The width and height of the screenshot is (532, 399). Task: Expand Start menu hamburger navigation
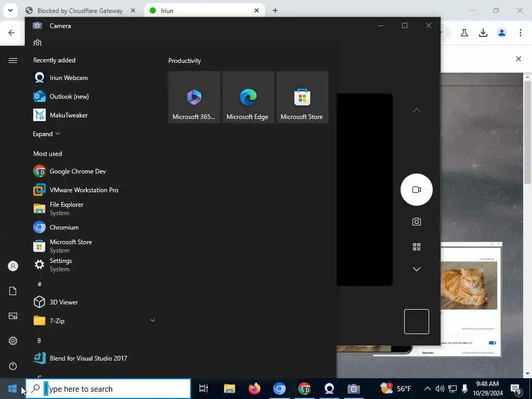[x=13, y=60]
